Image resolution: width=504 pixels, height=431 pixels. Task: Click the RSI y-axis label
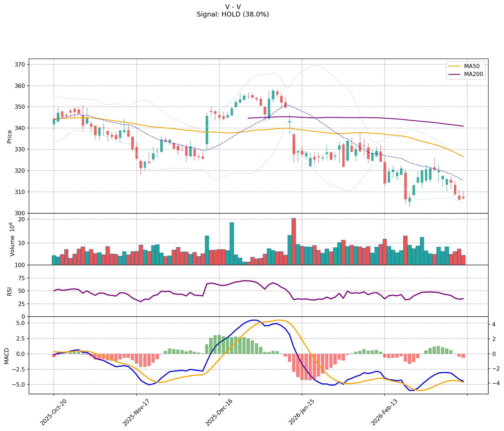click(x=10, y=291)
